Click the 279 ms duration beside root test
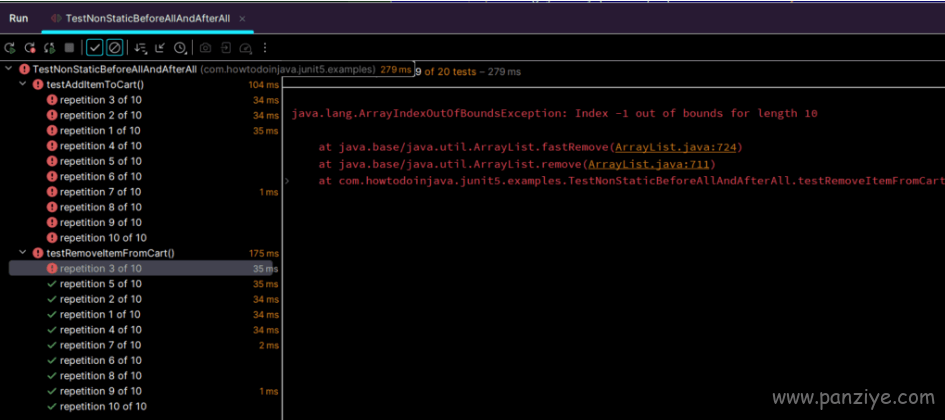 click(x=396, y=70)
